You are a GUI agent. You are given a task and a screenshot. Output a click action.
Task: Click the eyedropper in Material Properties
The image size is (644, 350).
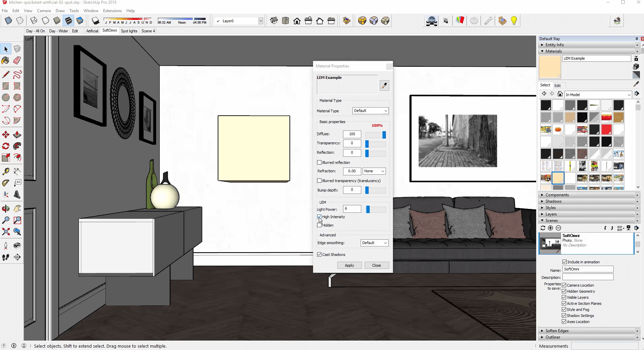coord(384,85)
